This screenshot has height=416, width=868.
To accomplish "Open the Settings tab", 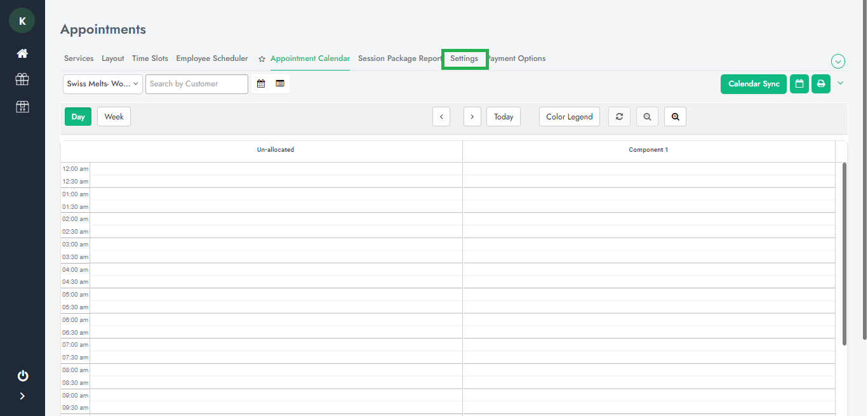I will (x=464, y=58).
